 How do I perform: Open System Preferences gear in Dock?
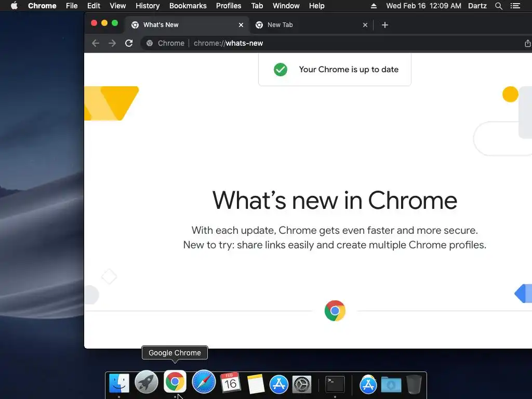click(302, 384)
